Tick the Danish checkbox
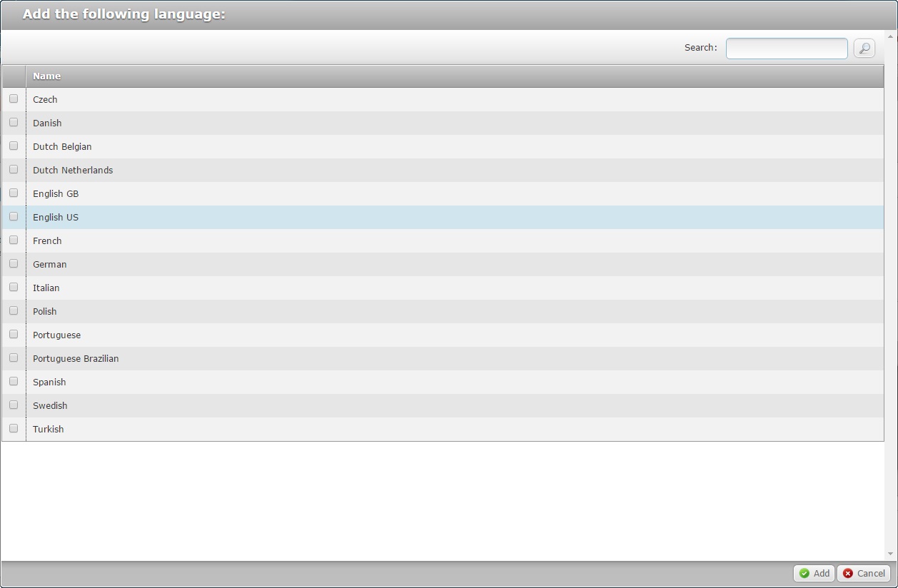Viewport: 898px width, 588px height. [x=14, y=123]
